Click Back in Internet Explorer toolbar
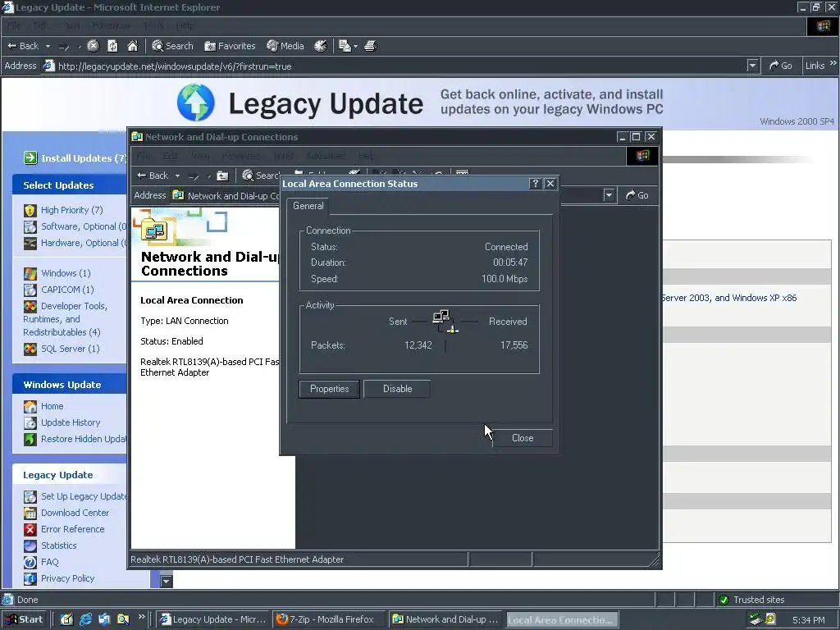This screenshot has height=630, width=840. [23, 46]
